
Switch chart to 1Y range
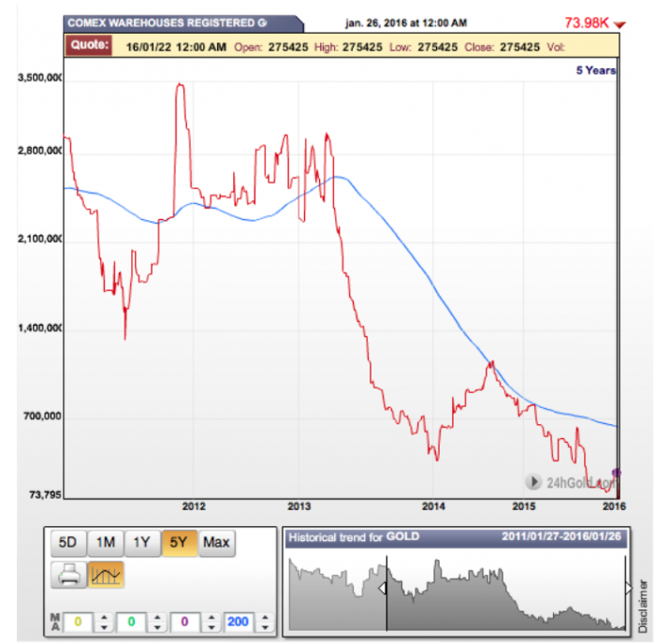pyautogui.click(x=142, y=542)
